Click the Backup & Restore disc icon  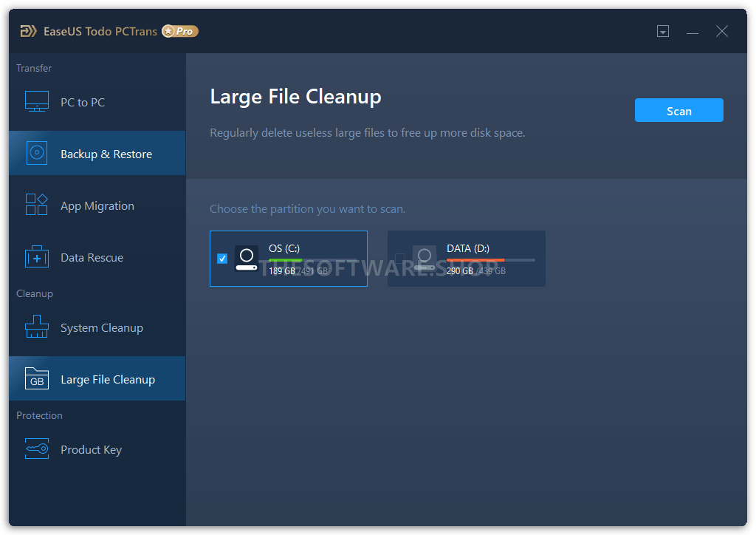37,153
